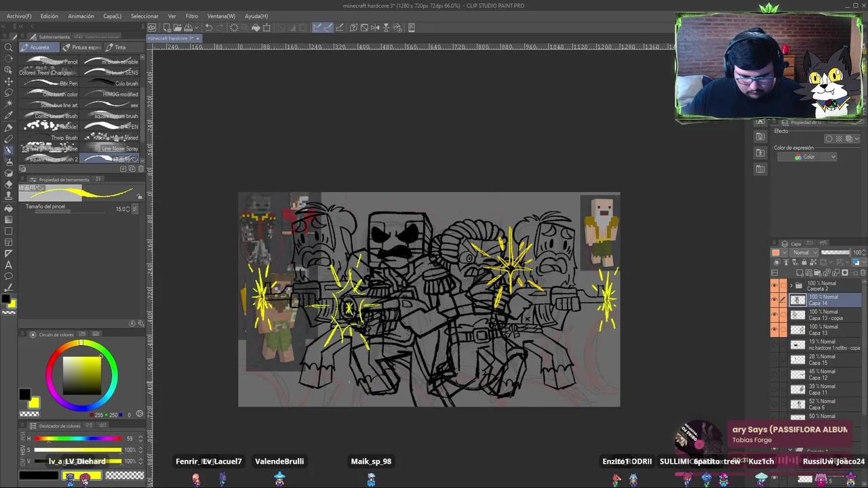Select the active Brush tool
This screenshot has height=488, width=868.
(x=8, y=150)
